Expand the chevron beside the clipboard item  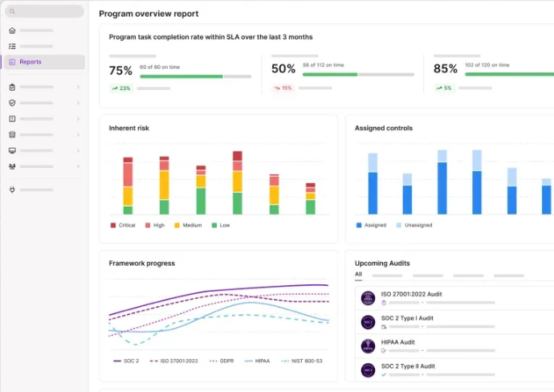(78, 87)
